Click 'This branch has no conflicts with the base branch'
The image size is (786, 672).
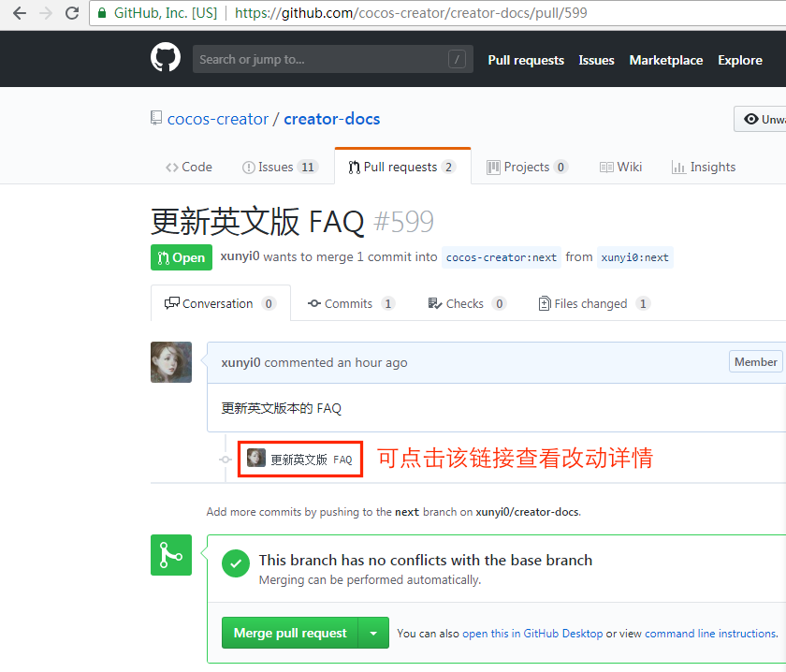[x=426, y=560]
